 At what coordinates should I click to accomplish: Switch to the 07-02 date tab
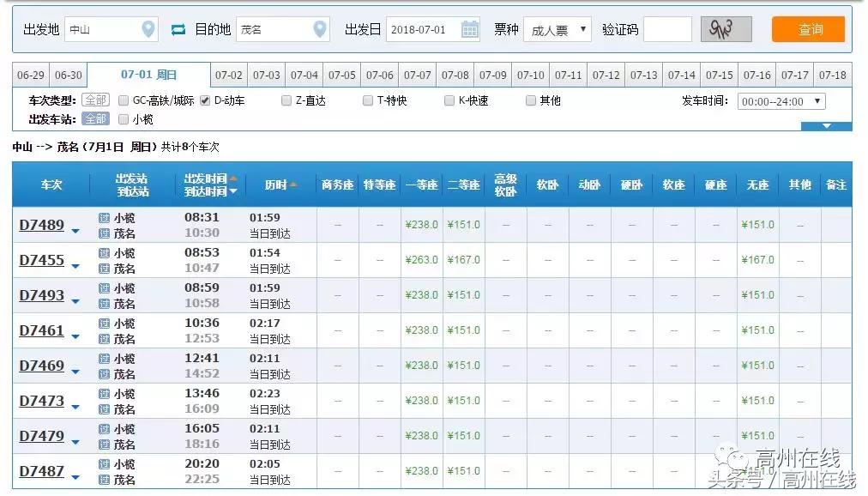(229, 75)
